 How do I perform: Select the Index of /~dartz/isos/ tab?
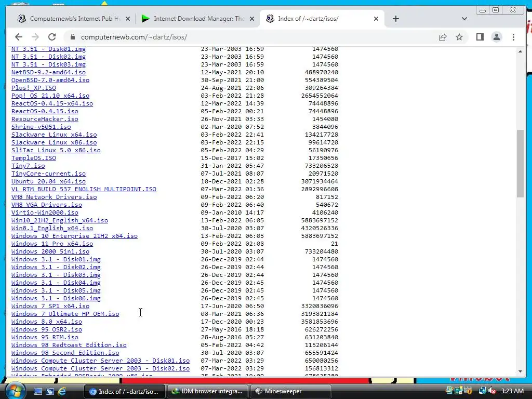[322, 19]
